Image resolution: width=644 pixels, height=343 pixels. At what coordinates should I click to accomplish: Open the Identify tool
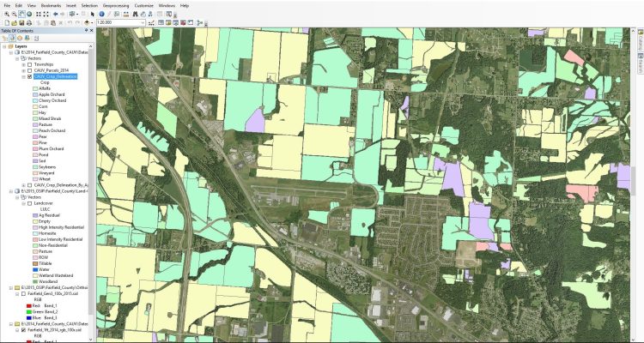pos(101,14)
